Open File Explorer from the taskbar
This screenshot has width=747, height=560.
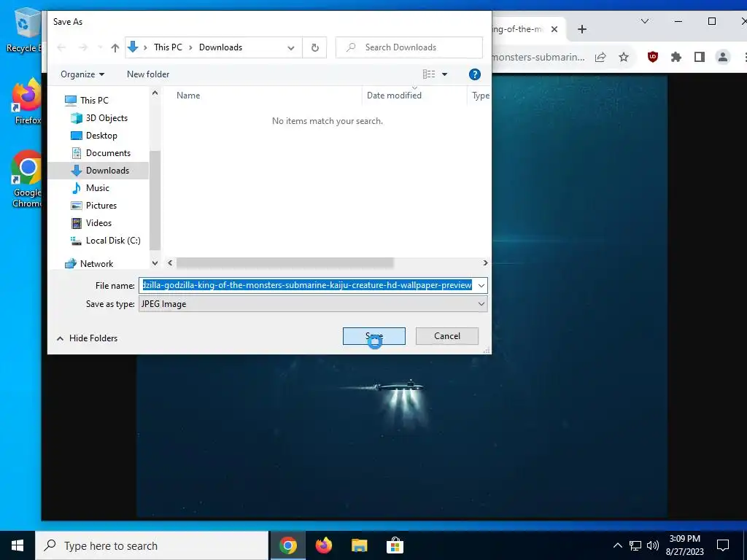359,545
